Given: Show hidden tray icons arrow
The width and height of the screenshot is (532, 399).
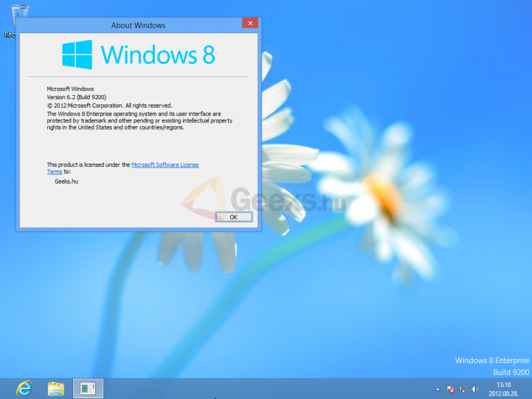Looking at the screenshot, I should point(438,390).
